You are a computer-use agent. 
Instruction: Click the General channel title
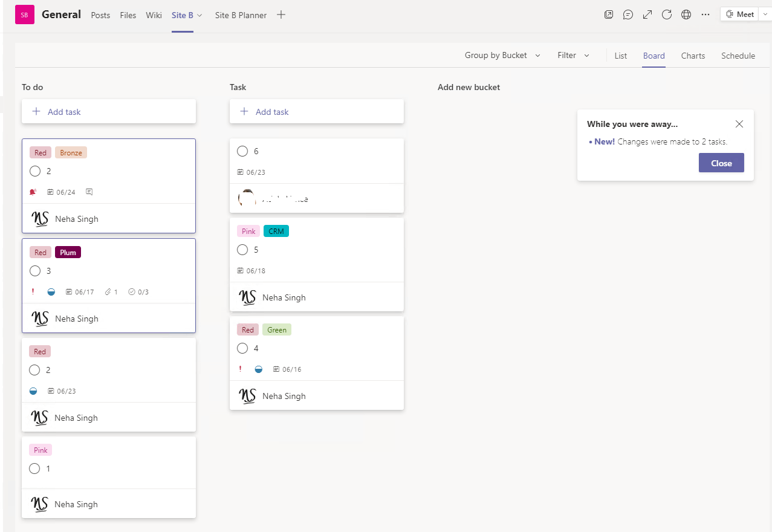point(61,15)
